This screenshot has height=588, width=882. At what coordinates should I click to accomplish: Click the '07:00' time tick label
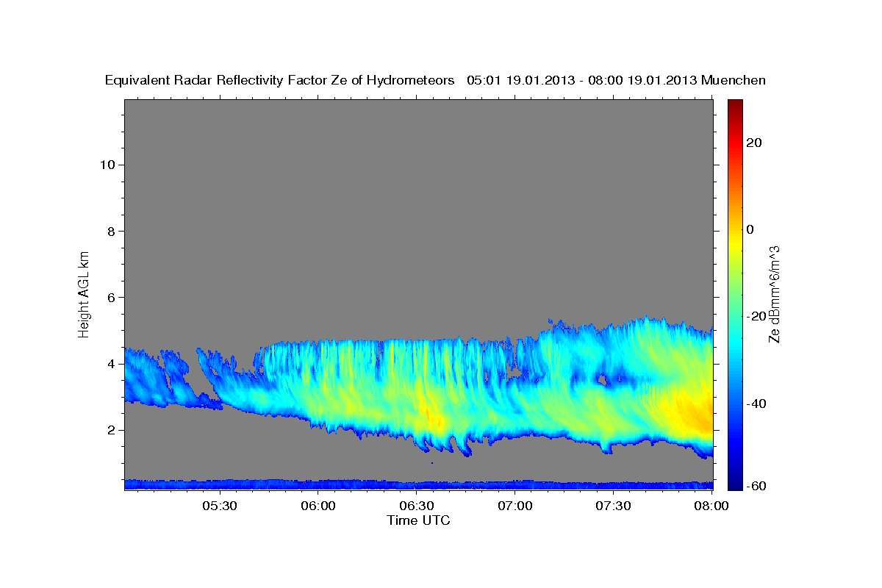(x=515, y=506)
